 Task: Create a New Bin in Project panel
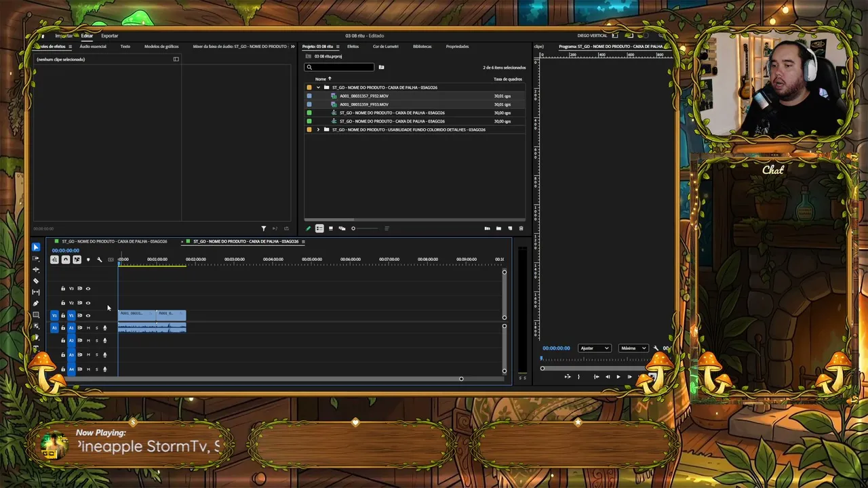[x=498, y=228]
